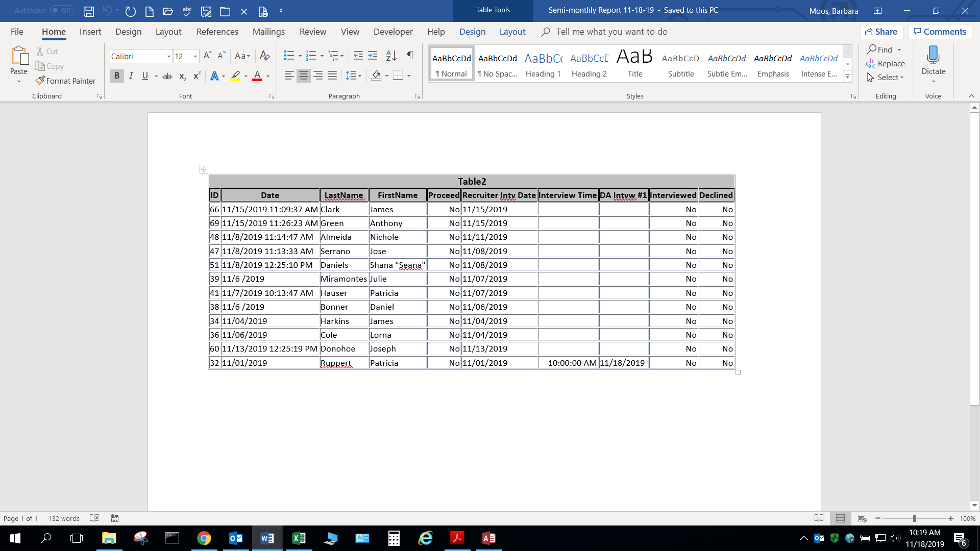
Task: Toggle Center paragraph alignment
Action: (303, 76)
